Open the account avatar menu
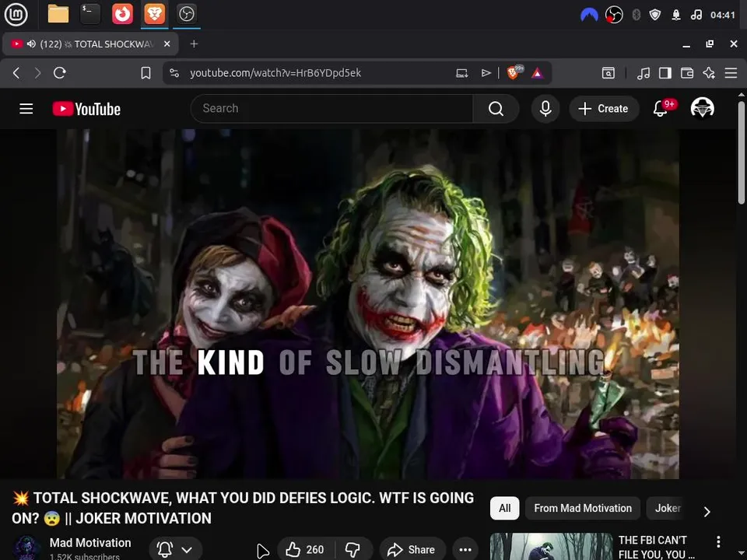 click(702, 108)
